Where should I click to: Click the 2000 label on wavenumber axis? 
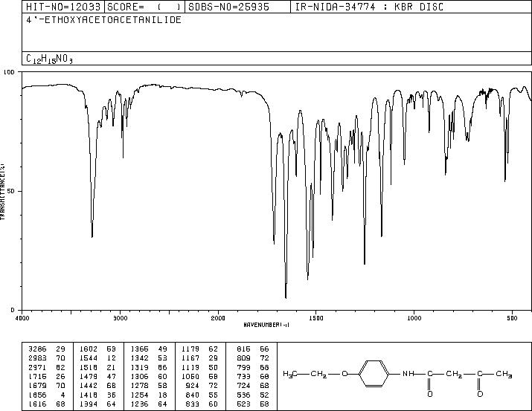(x=218, y=318)
